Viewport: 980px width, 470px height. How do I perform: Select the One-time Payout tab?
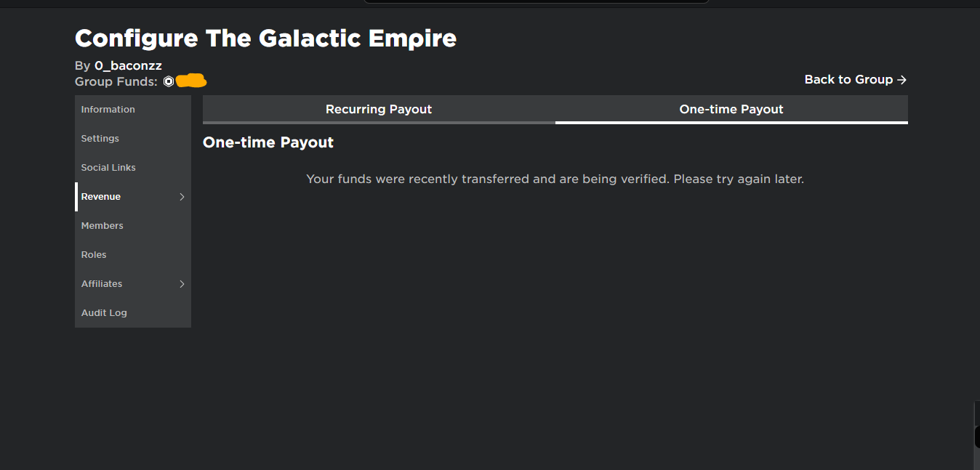click(x=731, y=110)
